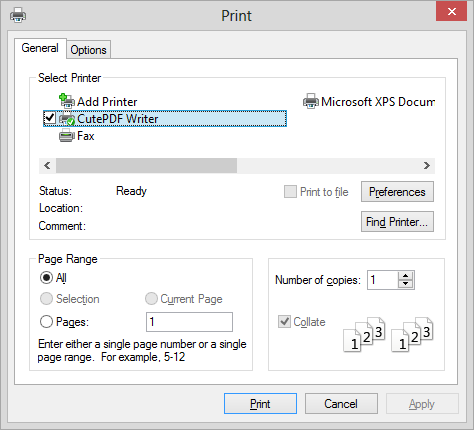Switch to the Options tab
The width and height of the screenshot is (474, 430).
pos(88,50)
